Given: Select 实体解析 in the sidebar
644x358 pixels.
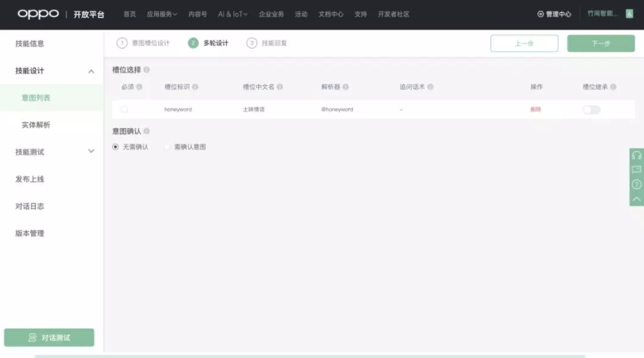Looking at the screenshot, I should click(x=36, y=125).
